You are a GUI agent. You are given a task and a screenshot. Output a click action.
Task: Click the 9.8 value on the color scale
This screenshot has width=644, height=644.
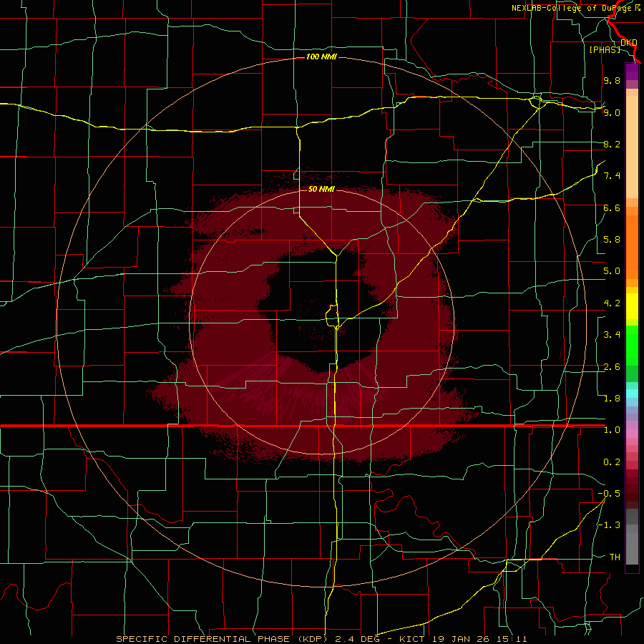tap(612, 80)
